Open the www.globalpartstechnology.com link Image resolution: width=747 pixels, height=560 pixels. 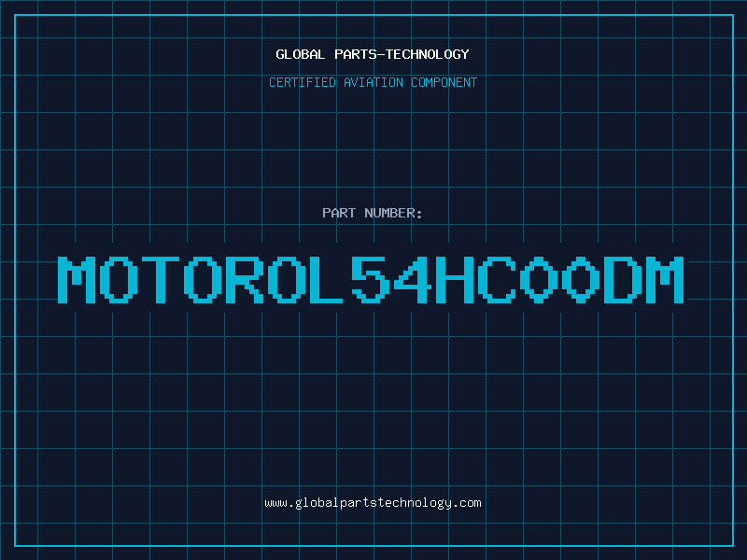373,503
